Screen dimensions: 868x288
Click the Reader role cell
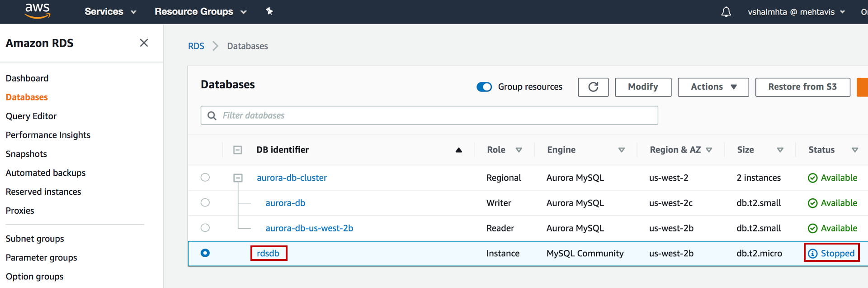click(x=500, y=228)
